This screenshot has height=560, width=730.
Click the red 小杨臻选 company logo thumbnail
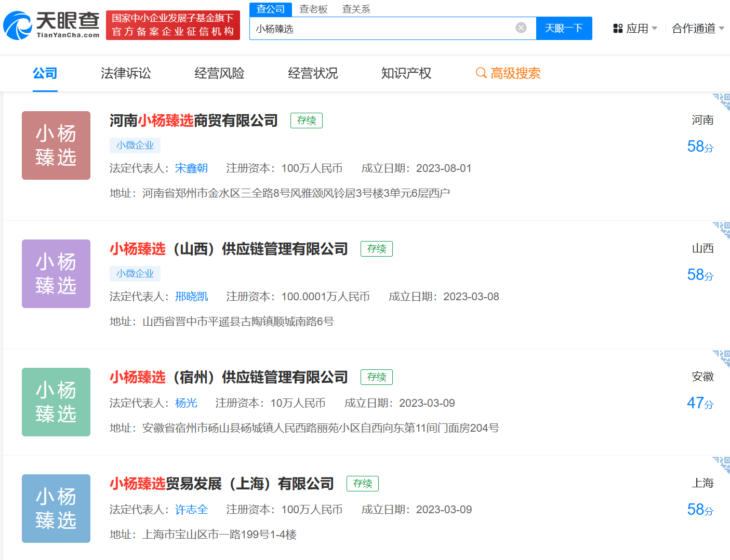pyautogui.click(x=56, y=145)
